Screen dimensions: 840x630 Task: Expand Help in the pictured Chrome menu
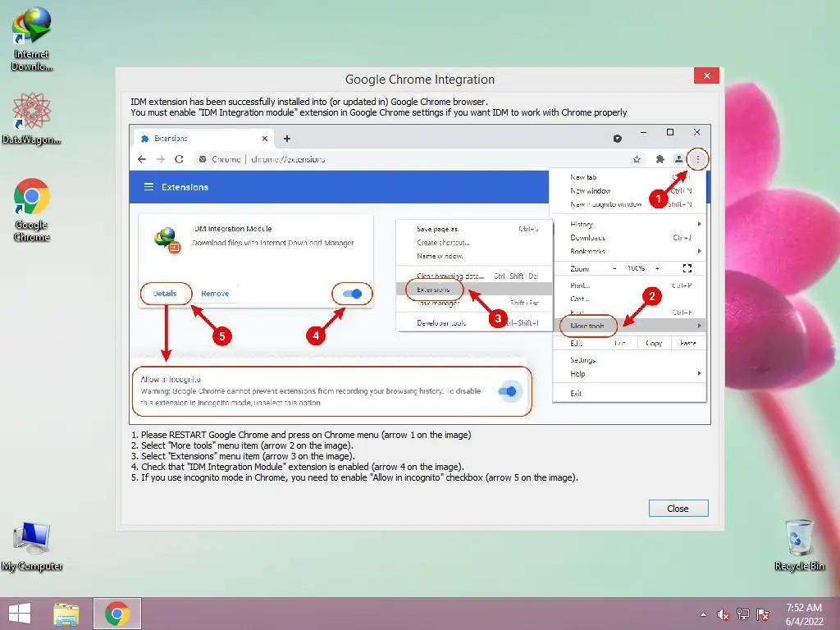coord(630,373)
